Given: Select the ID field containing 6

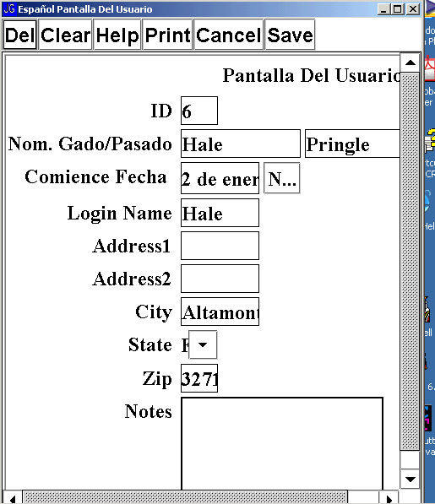Looking at the screenshot, I should (199, 111).
